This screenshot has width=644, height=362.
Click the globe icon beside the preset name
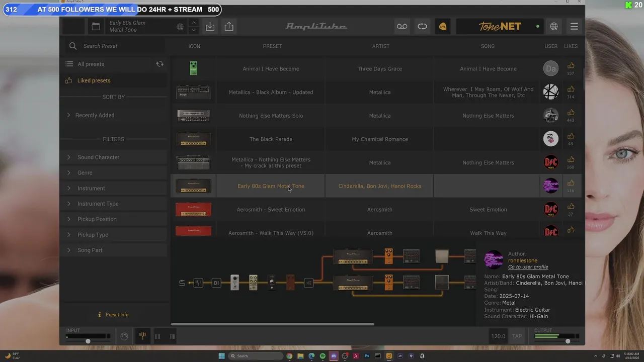180,27
